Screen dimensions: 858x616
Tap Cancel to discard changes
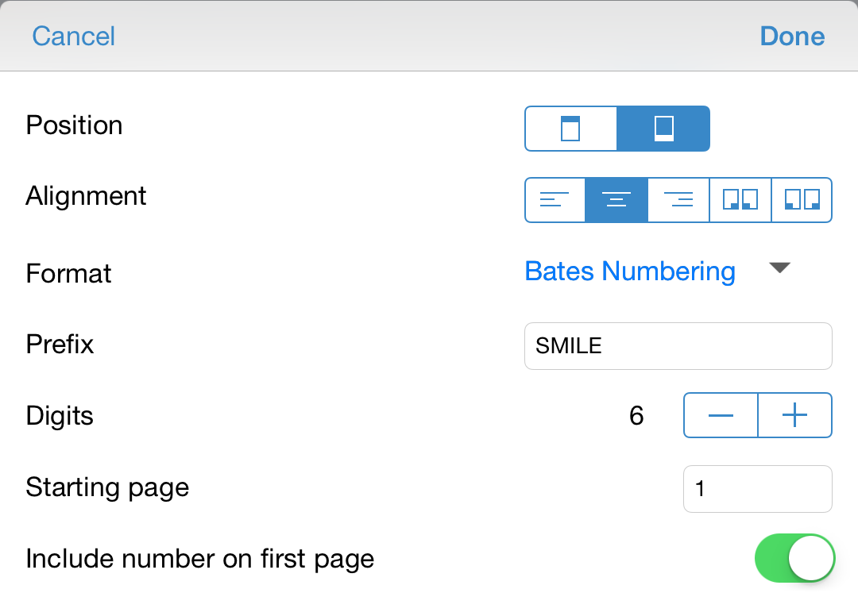(73, 37)
